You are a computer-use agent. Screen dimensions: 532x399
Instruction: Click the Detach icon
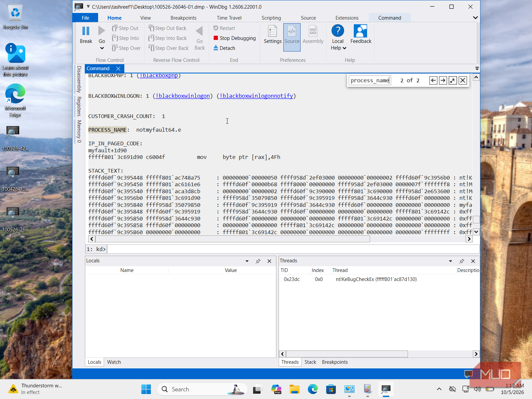[x=216, y=48]
